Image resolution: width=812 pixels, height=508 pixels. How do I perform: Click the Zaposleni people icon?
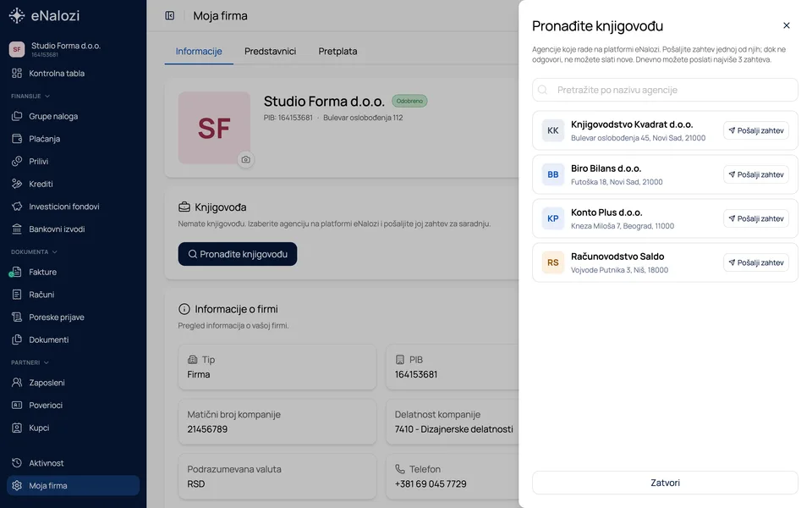point(17,383)
